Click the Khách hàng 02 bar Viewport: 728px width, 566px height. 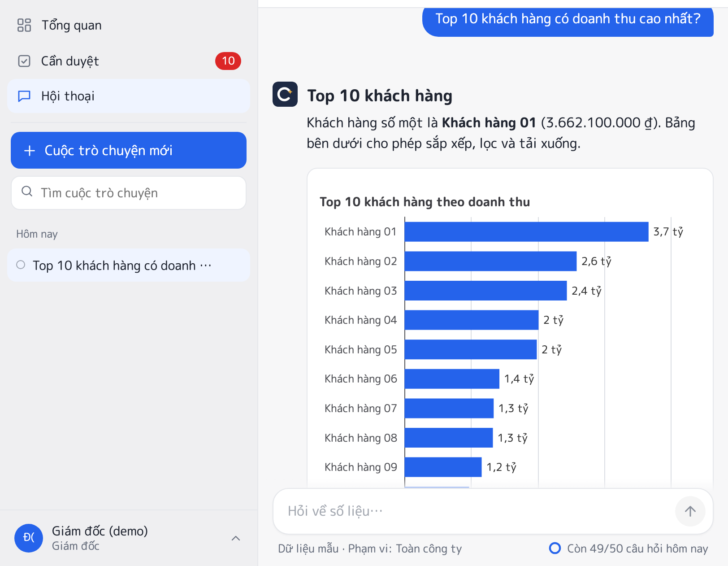click(x=490, y=261)
